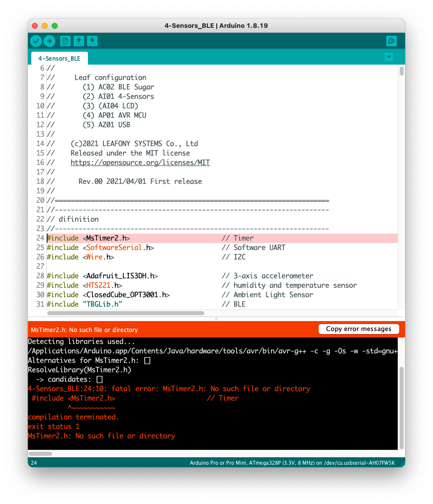
Task: Click the #include <SoftwareSerial.h> line
Action: click(x=100, y=248)
